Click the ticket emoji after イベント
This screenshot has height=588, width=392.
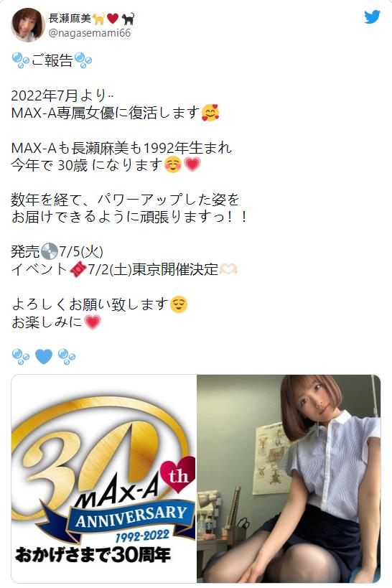click(x=78, y=269)
